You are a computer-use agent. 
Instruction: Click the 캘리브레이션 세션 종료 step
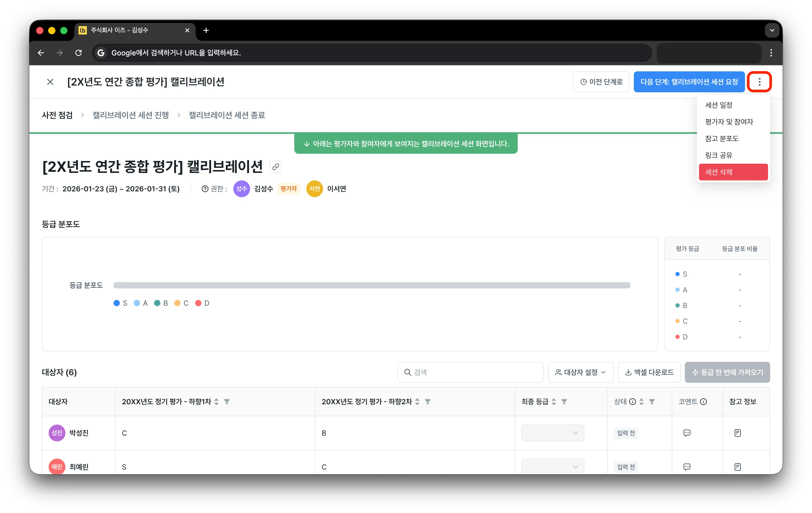pos(227,115)
